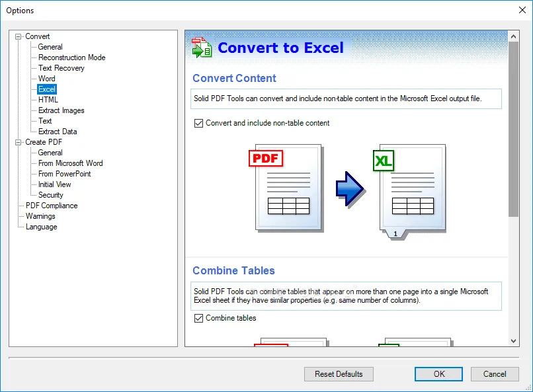Select Initial View in the tree

tap(54, 184)
